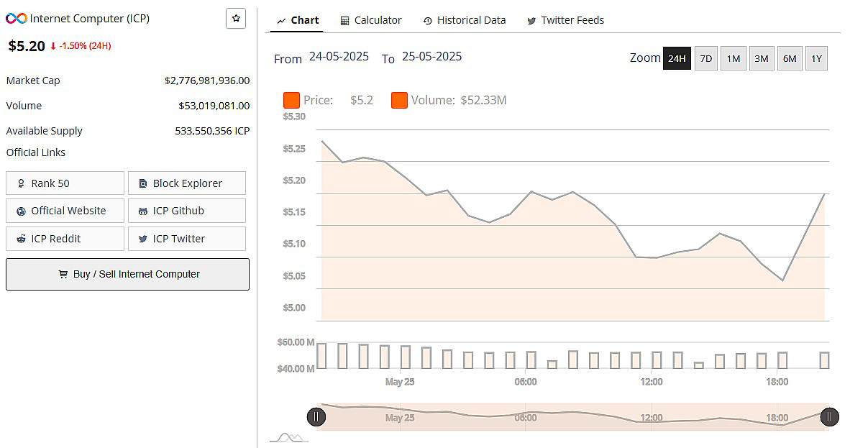
Task: Open the ICP Reddit link
Action: (65, 239)
